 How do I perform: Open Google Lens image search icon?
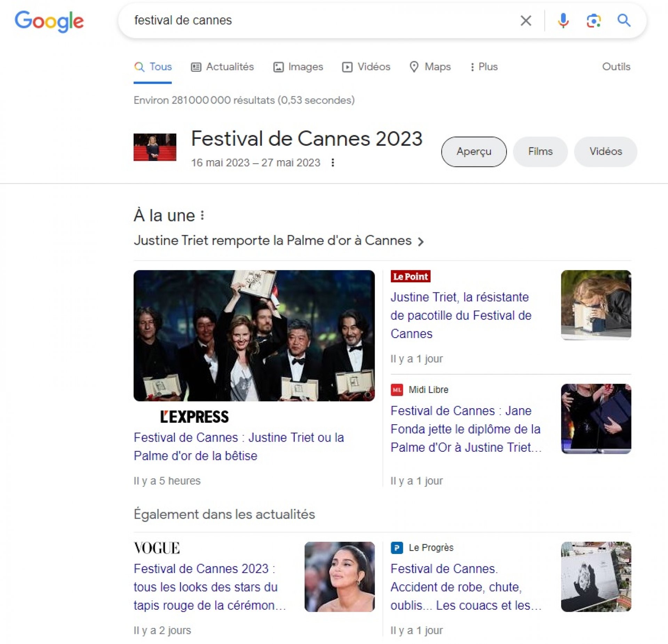click(594, 21)
